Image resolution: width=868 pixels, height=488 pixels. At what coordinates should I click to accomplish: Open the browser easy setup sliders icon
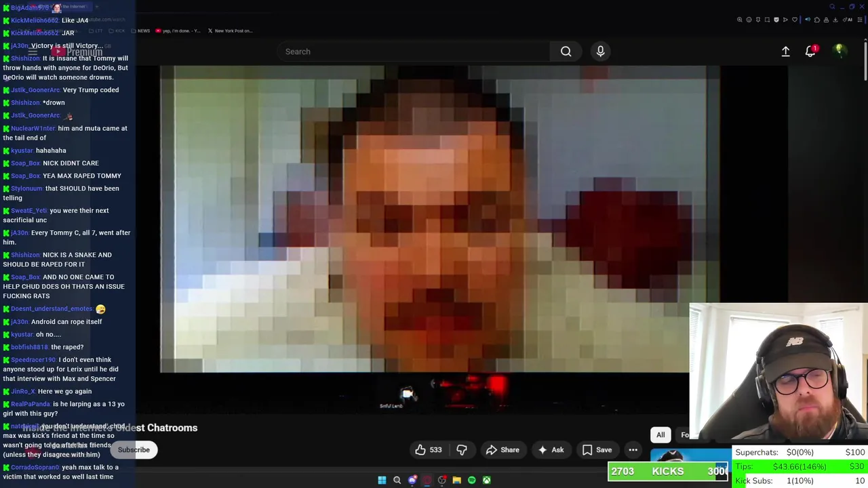coord(860,20)
